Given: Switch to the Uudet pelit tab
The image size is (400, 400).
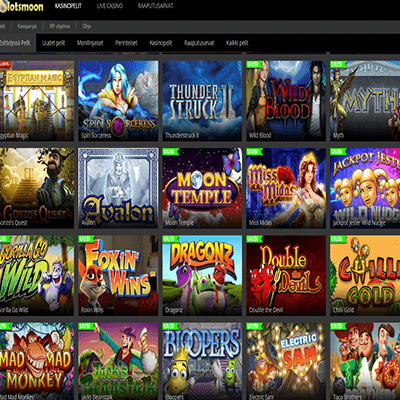Looking at the screenshot, I should tap(53, 43).
